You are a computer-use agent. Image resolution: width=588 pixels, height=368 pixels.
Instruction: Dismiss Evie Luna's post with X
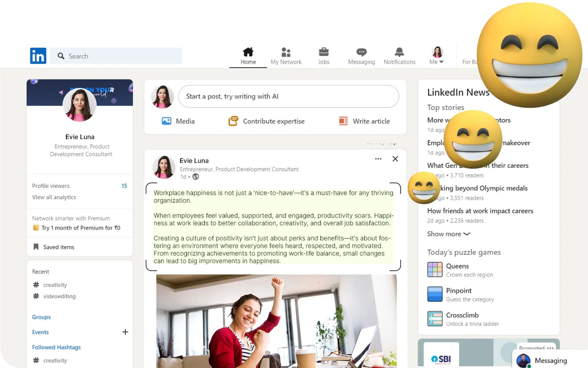point(395,159)
